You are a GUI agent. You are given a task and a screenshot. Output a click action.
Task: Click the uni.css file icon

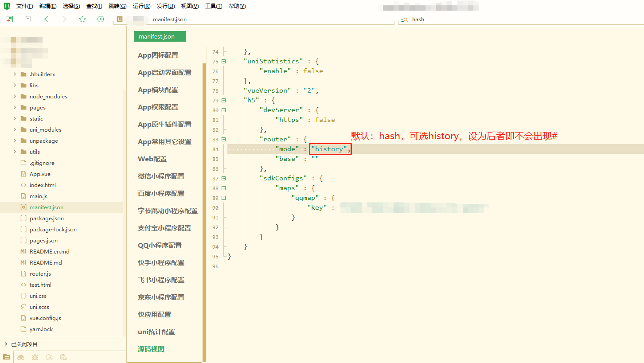coord(23,296)
